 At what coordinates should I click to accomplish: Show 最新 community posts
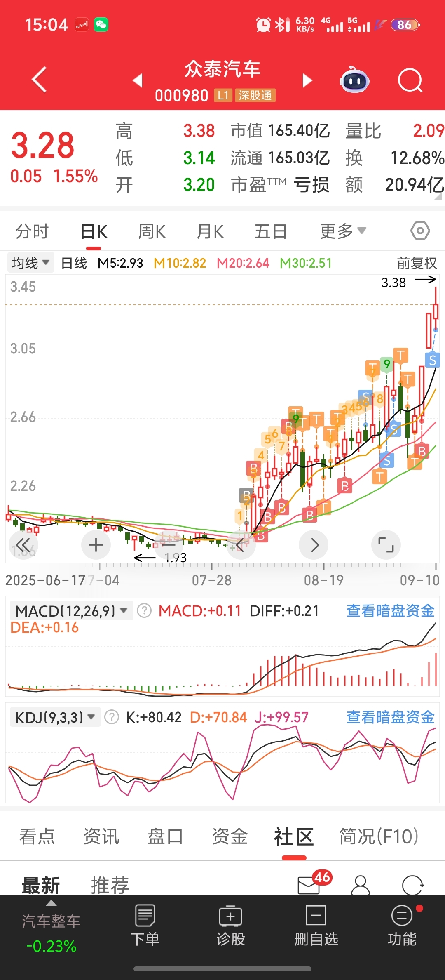point(41,885)
